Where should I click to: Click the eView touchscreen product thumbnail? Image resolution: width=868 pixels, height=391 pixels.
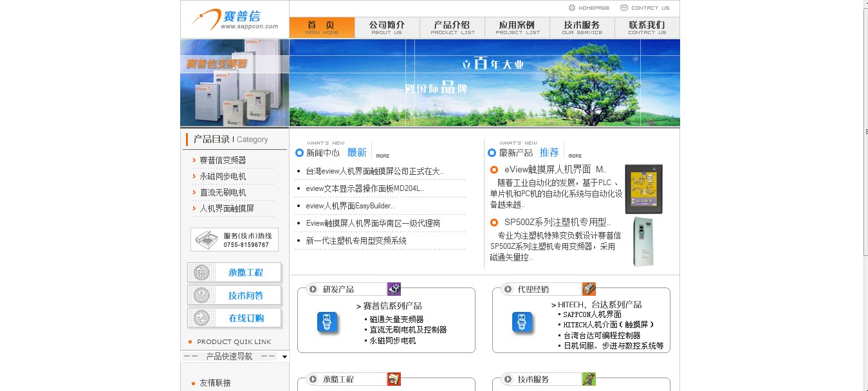[x=643, y=189]
